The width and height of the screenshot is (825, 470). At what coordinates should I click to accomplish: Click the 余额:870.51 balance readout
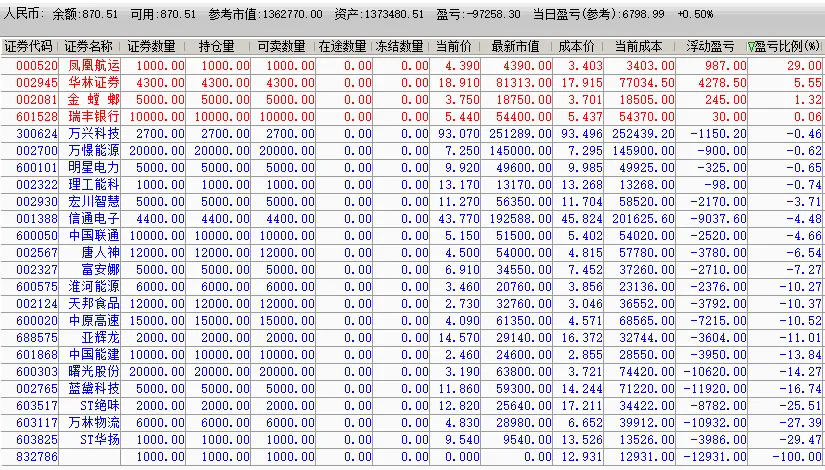click(86, 14)
